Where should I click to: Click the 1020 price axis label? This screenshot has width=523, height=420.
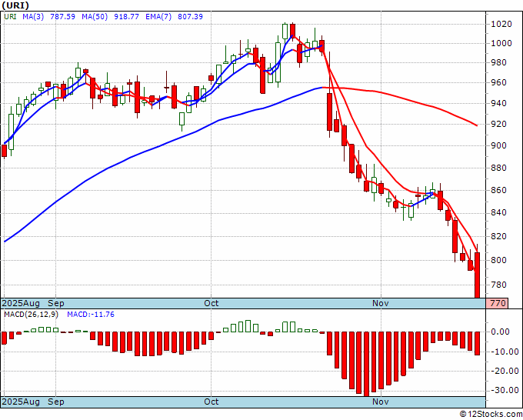501,24
